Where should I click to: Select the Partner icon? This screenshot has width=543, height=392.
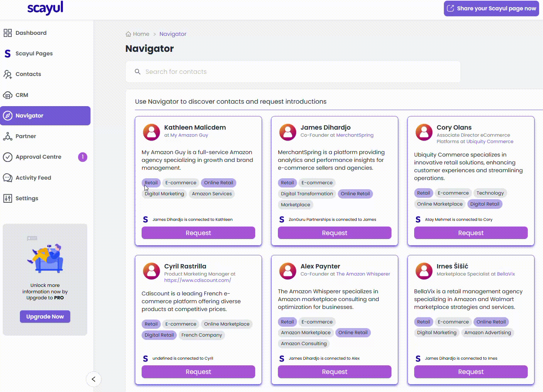[x=8, y=136]
